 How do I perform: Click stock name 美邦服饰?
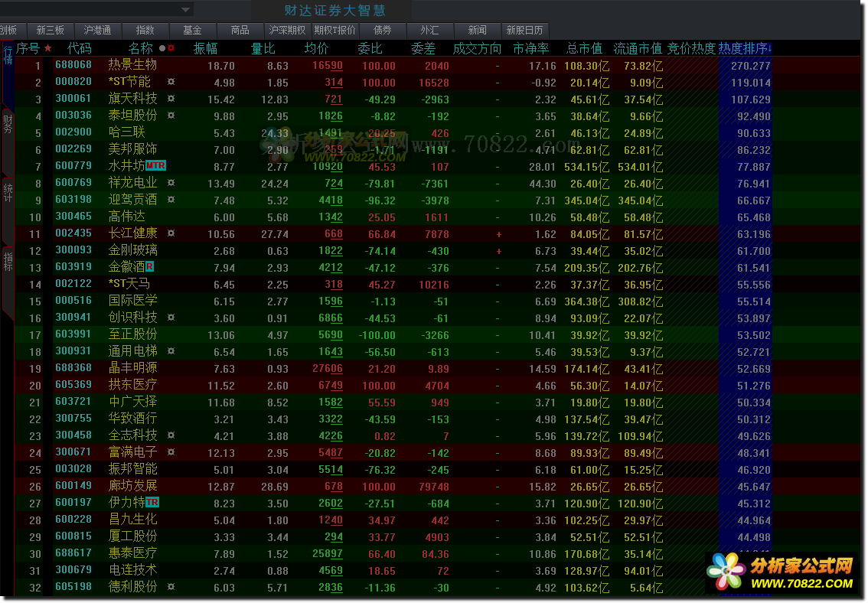coord(133,148)
